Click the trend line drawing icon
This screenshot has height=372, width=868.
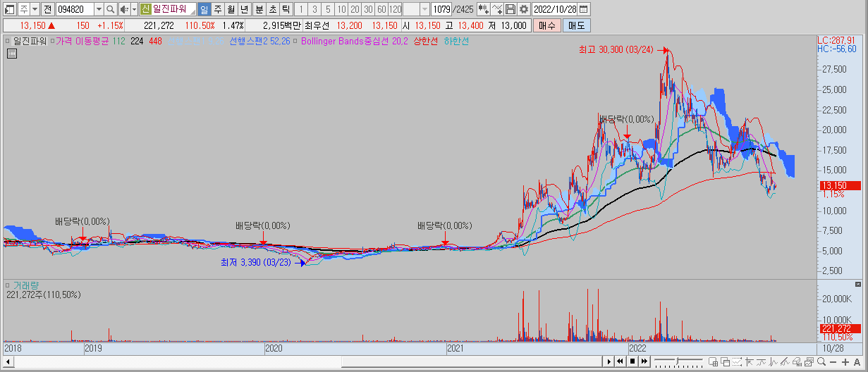[x=762, y=361]
